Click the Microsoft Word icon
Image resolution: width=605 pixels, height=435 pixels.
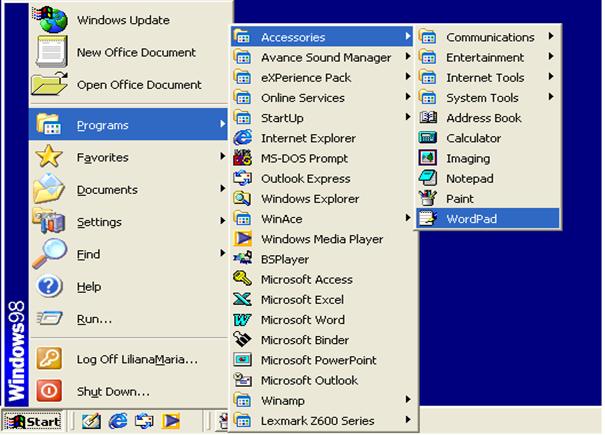coord(242,320)
